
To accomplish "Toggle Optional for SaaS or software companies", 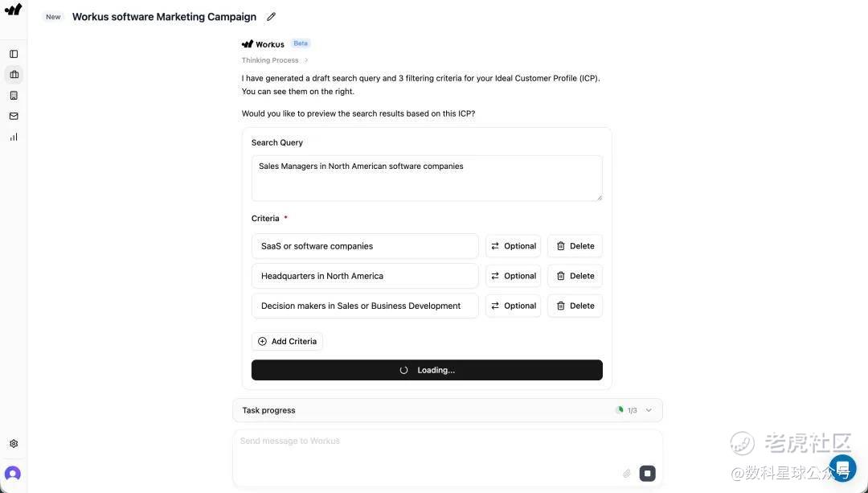I will pos(513,246).
